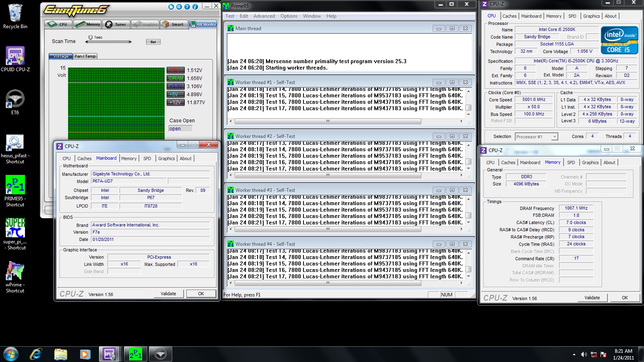Click OK in the Memory CPU-Z window
The height and width of the screenshot is (362, 644).
coord(625,298)
